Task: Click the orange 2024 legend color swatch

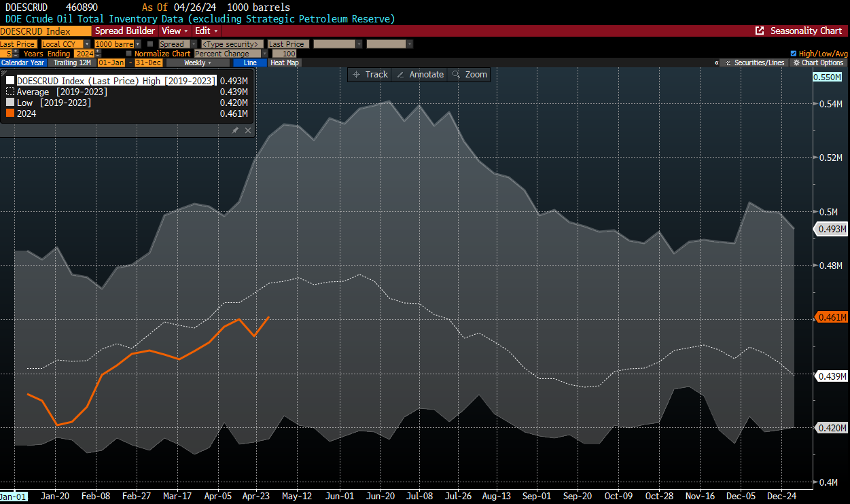Action: (x=10, y=114)
